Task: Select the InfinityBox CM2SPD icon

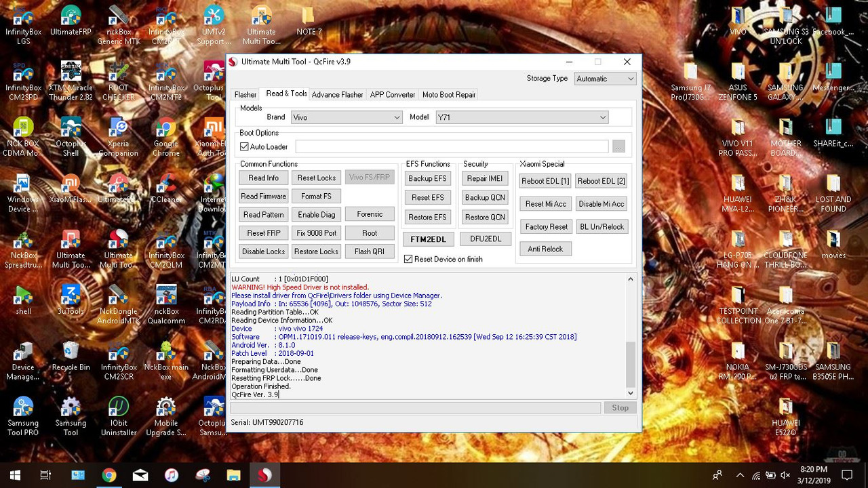Action: [23, 81]
